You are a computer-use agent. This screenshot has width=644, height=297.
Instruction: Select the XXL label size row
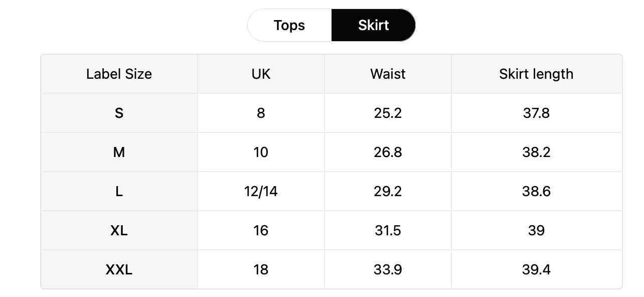(331, 269)
